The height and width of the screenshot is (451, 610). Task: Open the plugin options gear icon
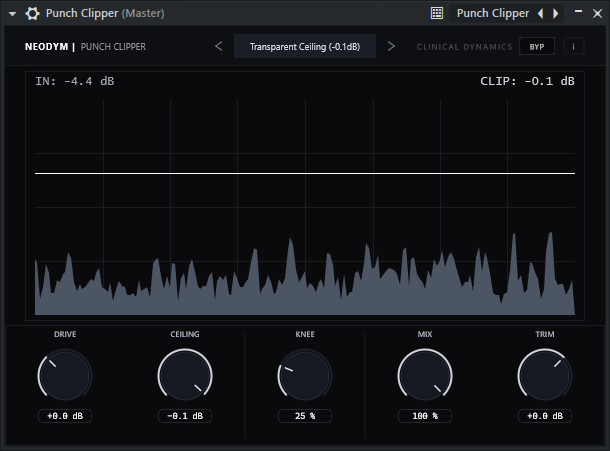click(x=32, y=14)
